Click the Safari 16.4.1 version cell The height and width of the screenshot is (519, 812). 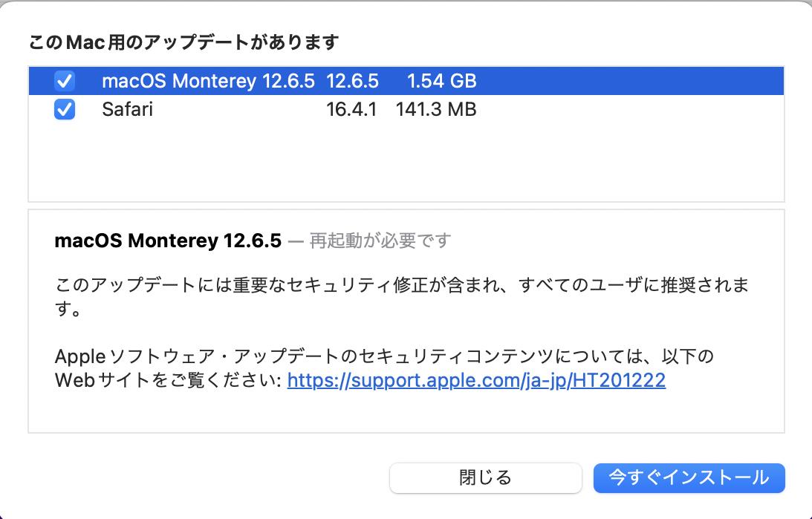point(351,110)
